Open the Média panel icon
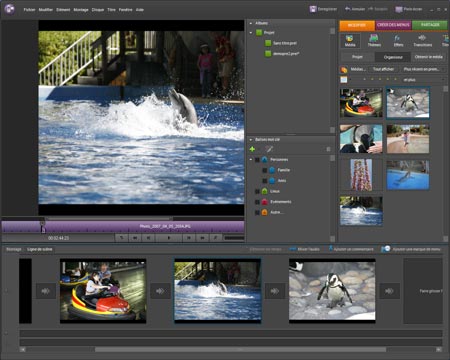The height and width of the screenshot is (360, 450). [350, 41]
